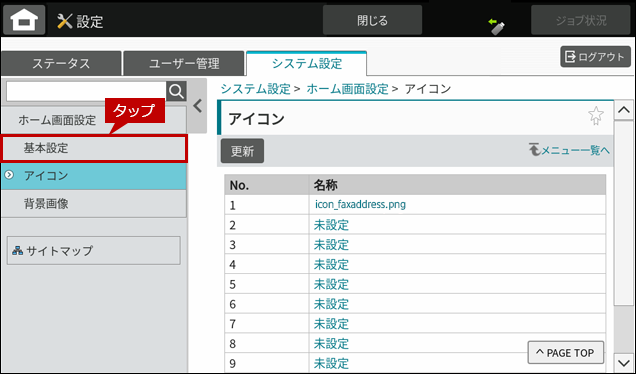Click the 名称 column header

pos(457,185)
